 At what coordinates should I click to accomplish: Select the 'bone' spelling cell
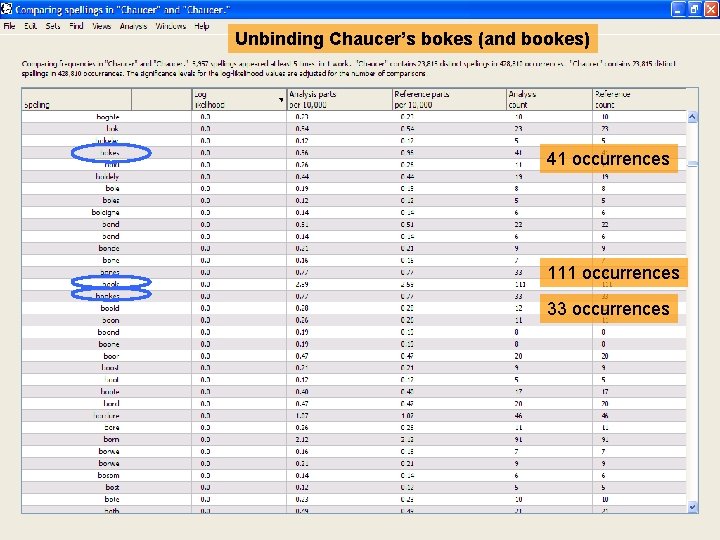[111, 260]
